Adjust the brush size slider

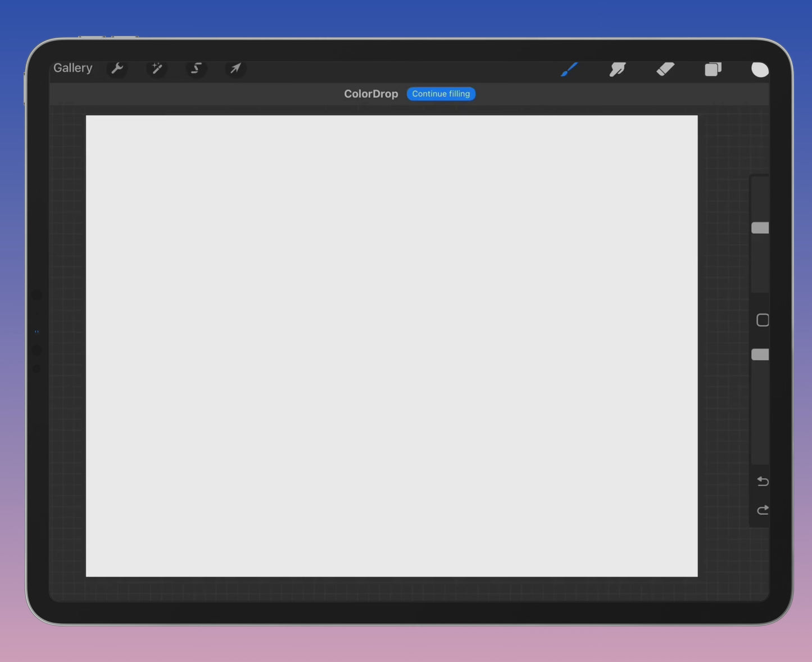pos(760,227)
